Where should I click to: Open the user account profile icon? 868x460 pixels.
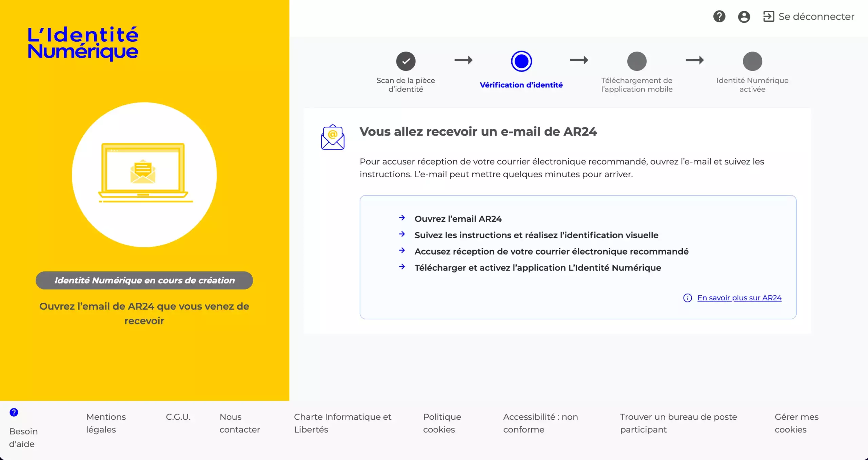(x=744, y=17)
